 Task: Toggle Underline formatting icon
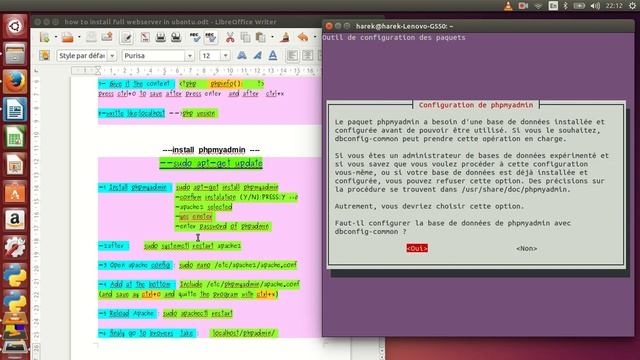(273, 56)
